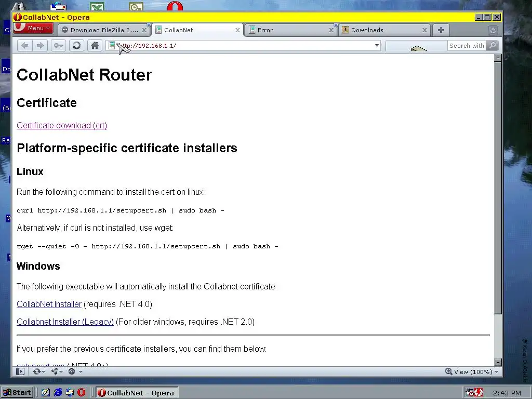Open the clock-window desktop icon behind Opera

coord(136,6)
